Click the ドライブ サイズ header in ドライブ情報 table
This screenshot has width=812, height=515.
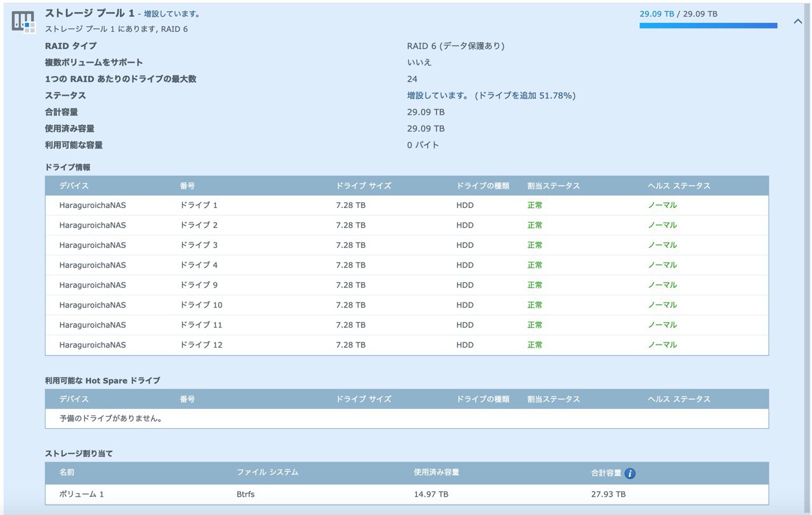coord(363,186)
